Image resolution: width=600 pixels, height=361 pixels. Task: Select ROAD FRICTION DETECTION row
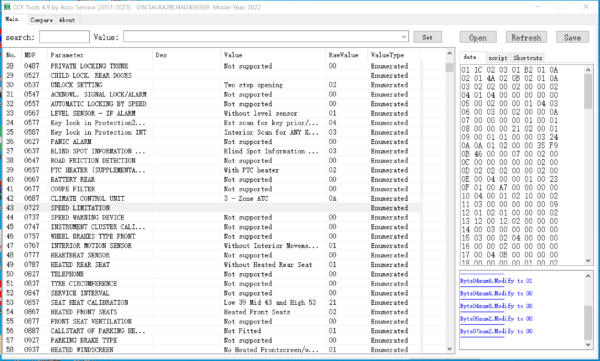click(x=212, y=160)
